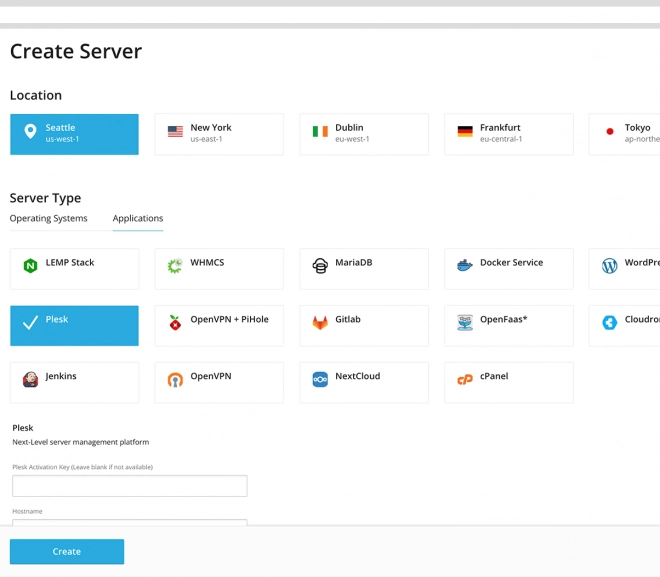Click the LEMP Stack label
This screenshot has height=577, width=660.
click(x=70, y=263)
